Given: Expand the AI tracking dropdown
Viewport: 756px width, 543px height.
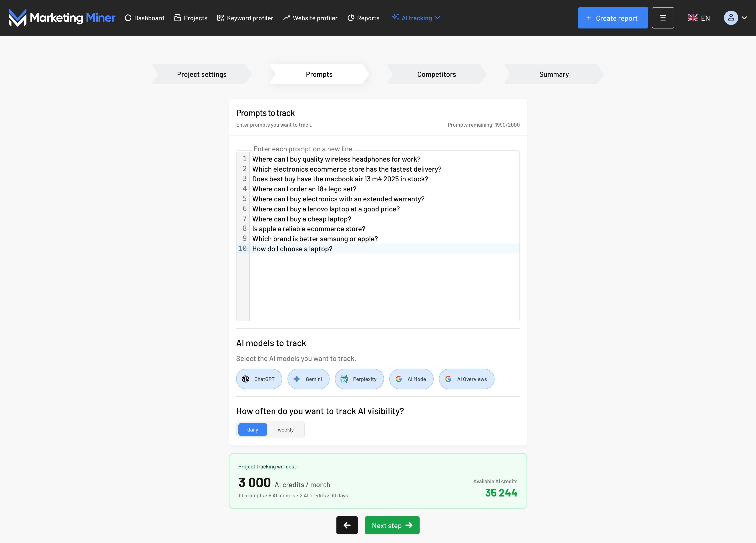Looking at the screenshot, I should pos(417,18).
